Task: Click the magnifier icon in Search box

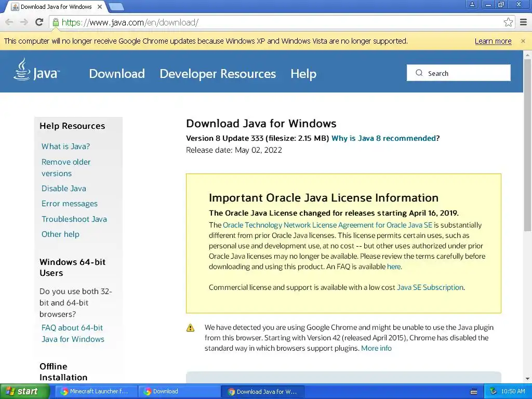Action: (x=419, y=73)
